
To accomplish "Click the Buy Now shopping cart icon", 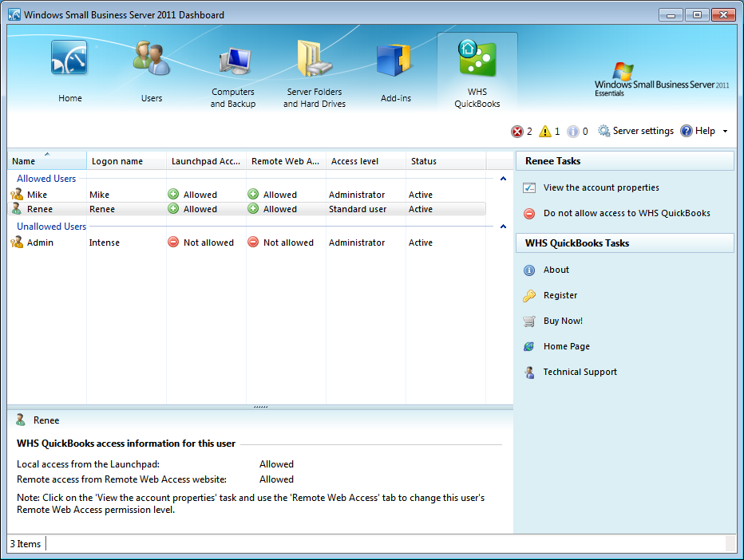I will coord(529,321).
